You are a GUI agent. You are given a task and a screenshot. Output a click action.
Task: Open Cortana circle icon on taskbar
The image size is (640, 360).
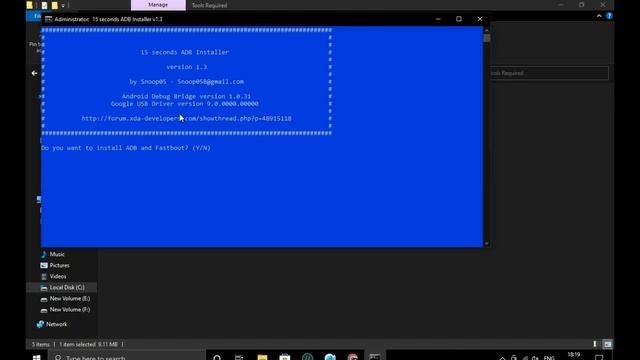[217, 357]
